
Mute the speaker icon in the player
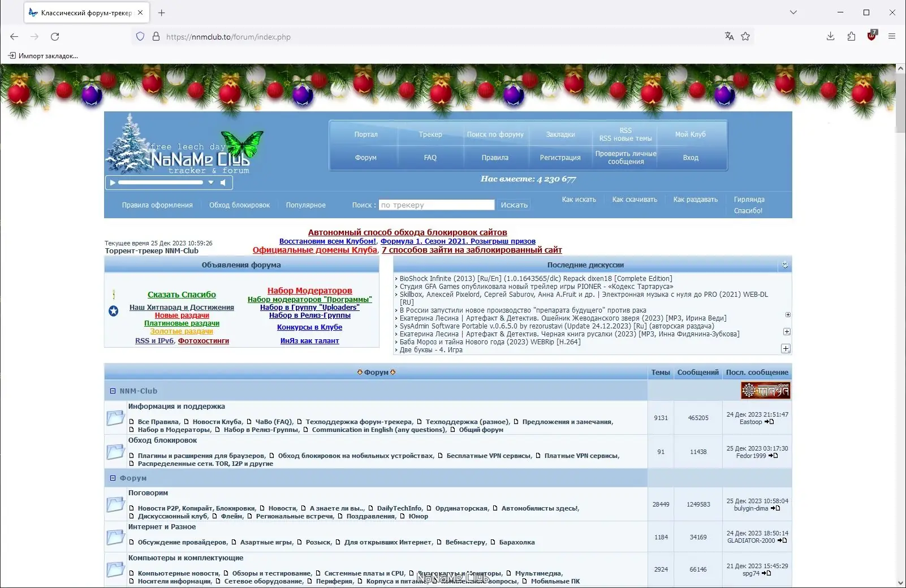[x=225, y=182]
